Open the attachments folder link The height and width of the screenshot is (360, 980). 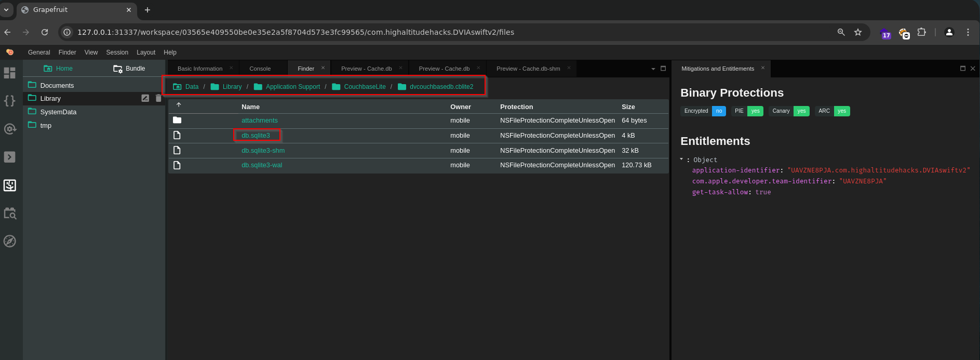[x=260, y=121]
